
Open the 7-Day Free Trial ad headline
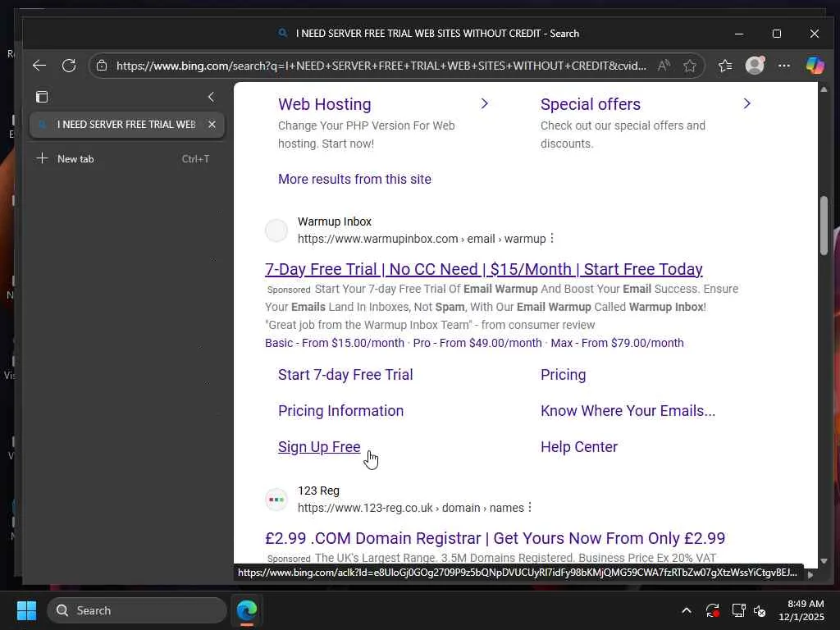pyautogui.click(x=484, y=269)
